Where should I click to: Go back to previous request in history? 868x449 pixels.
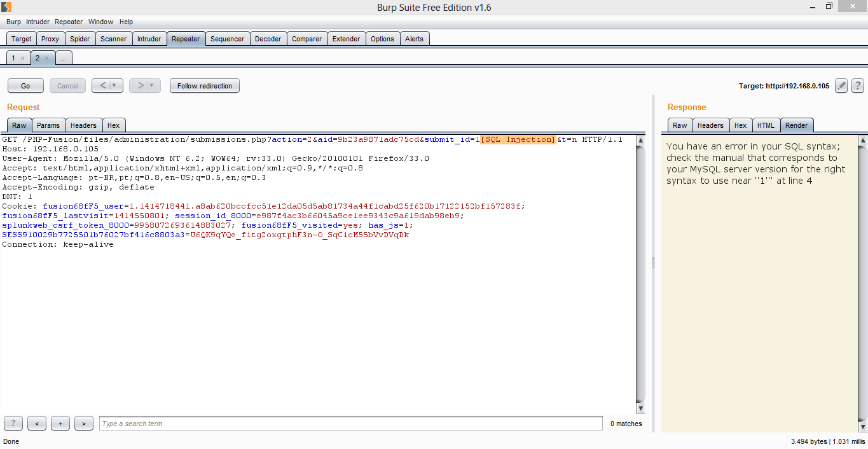click(x=104, y=86)
